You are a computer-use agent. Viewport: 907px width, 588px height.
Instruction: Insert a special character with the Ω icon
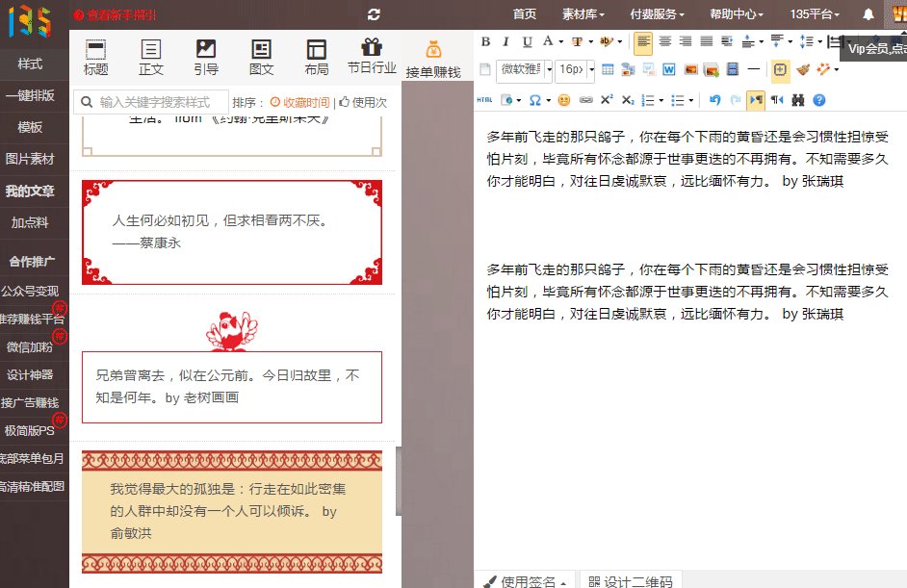pos(535,100)
